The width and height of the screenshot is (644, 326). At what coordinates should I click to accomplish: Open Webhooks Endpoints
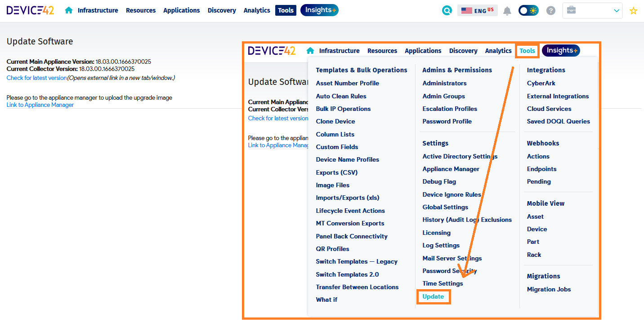[x=541, y=169]
